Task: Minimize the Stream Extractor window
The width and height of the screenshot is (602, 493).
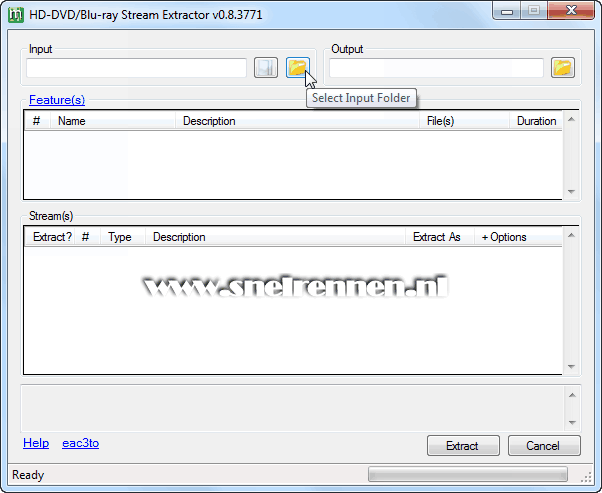Action: pyautogui.click(x=507, y=12)
